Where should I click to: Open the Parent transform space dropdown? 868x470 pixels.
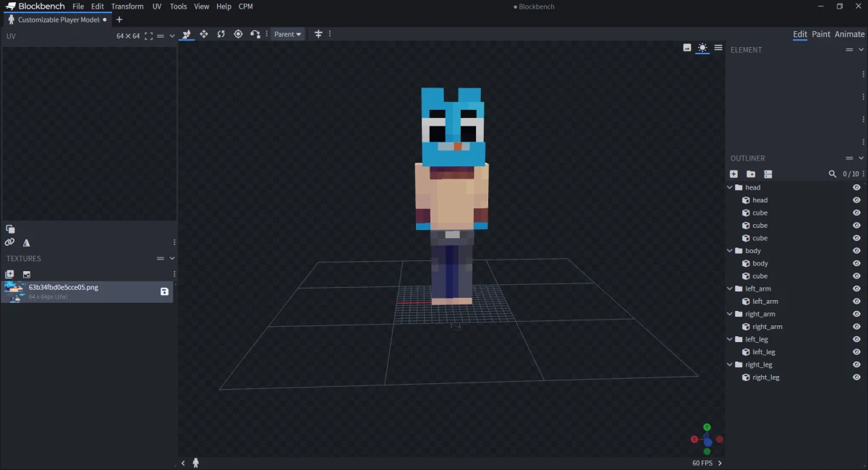(x=288, y=34)
